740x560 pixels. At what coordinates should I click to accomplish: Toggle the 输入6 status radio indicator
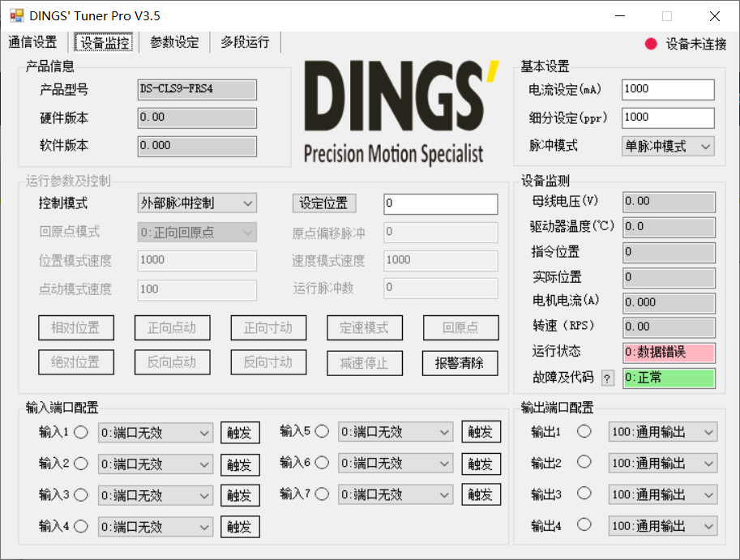[322, 463]
